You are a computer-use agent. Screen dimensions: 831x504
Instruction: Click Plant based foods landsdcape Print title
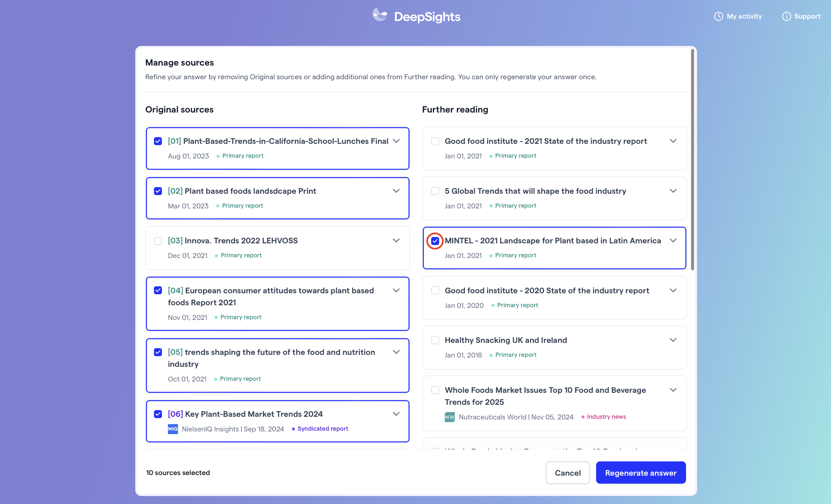[250, 191]
